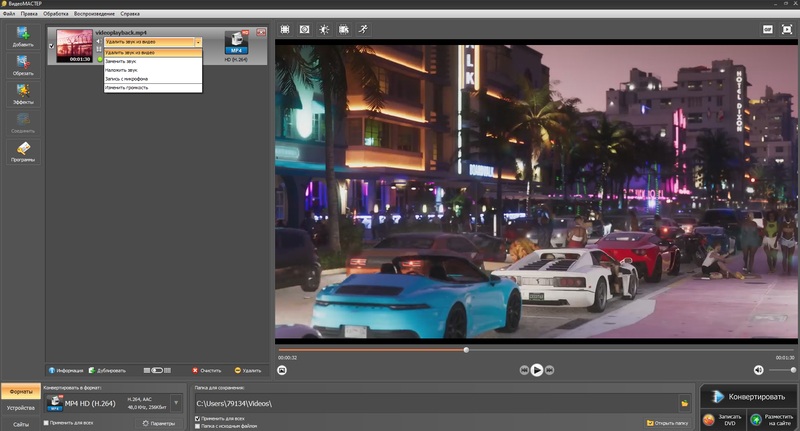Open the Справка menu
This screenshot has height=431, width=800.
130,14
